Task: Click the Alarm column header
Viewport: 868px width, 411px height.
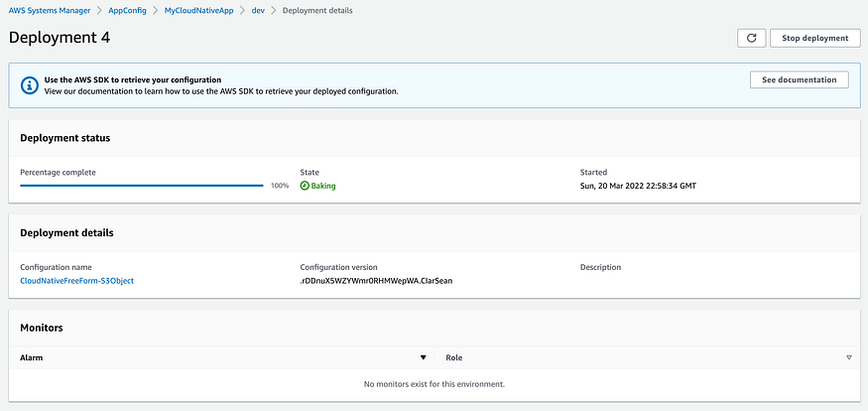Action: (32, 357)
